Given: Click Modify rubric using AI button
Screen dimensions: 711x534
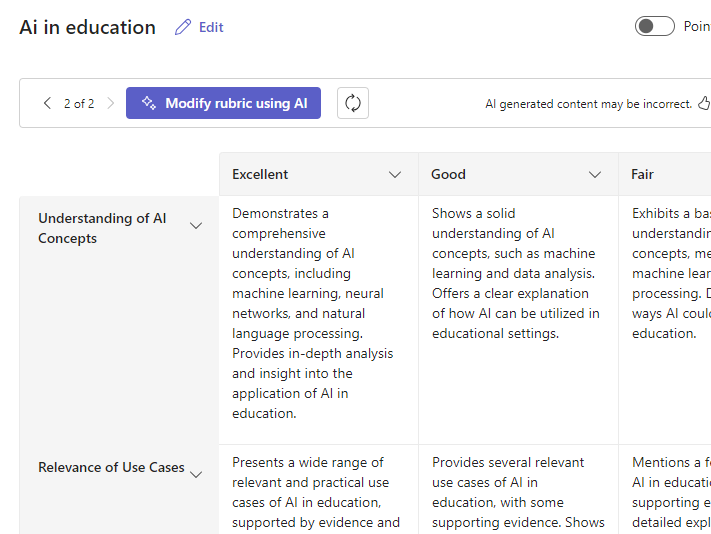Looking at the screenshot, I should tap(223, 103).
